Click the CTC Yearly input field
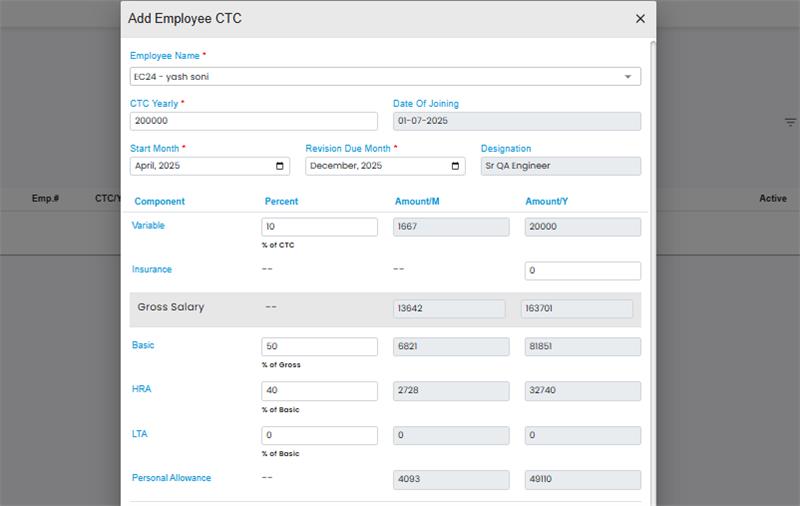The width and height of the screenshot is (800, 506). (253, 121)
